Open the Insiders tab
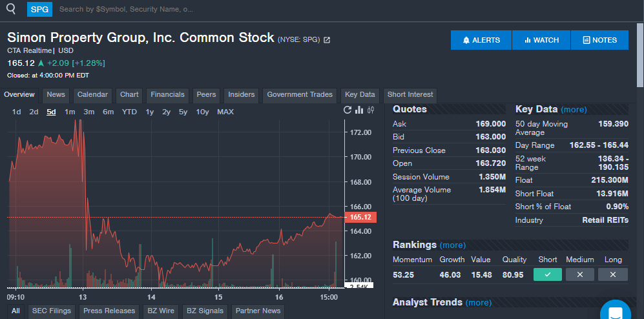Image resolution: width=644 pixels, height=319 pixels. 242,95
